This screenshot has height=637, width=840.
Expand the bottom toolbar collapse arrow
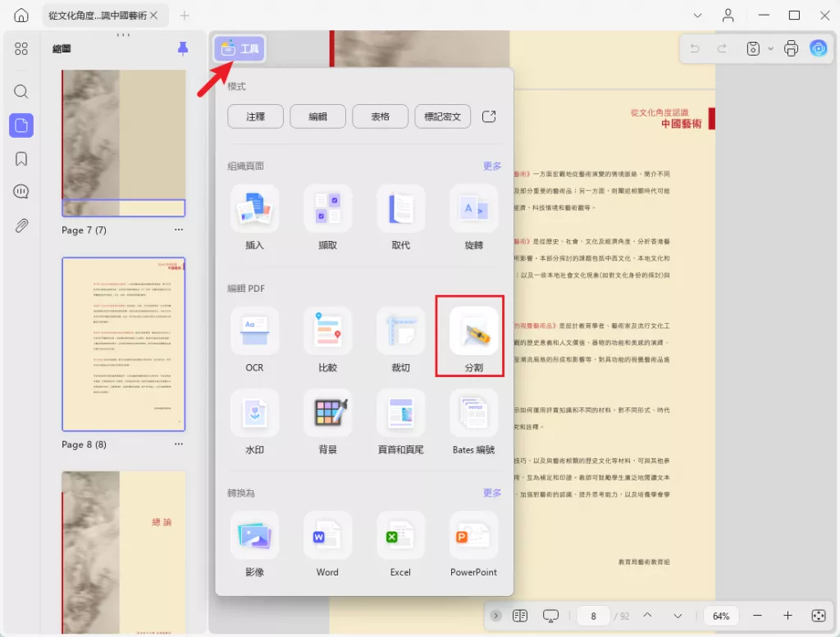click(495, 616)
